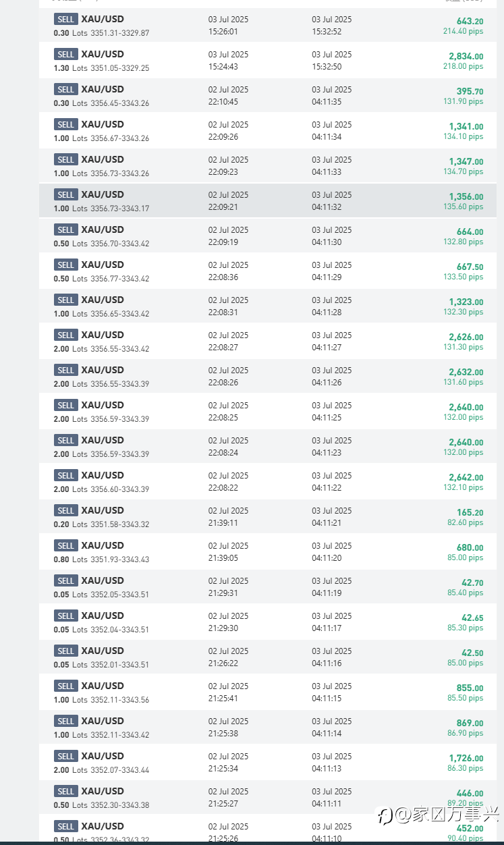The height and width of the screenshot is (845, 504).
Task: Click SELL badge on the 42.65 profit trade
Action: [65, 616]
